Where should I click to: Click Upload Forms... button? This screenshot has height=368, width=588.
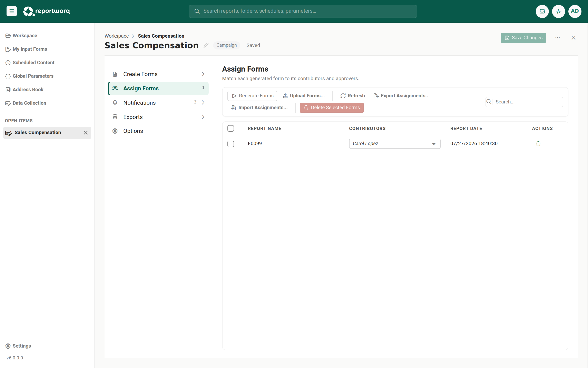(x=304, y=96)
